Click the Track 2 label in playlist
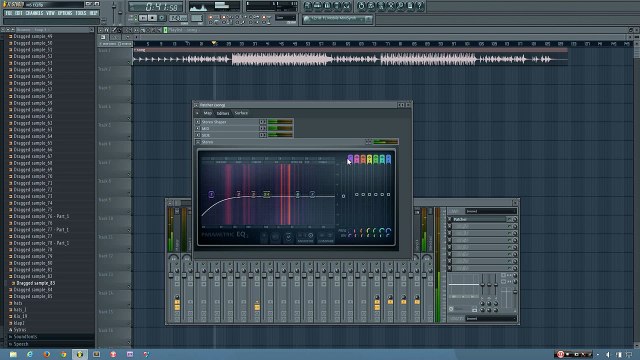640x360 pixels. coord(105,69)
